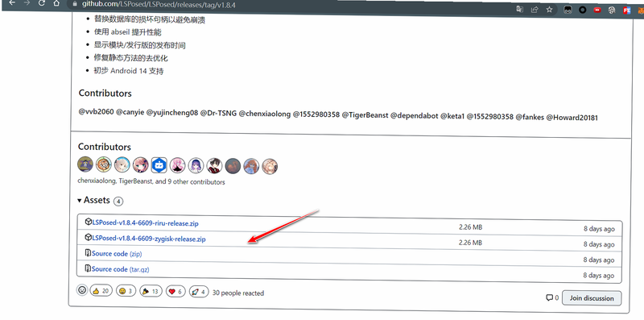Viewport: 644px width, 320px height.
Task: Open the dark blurry gray contributor avatar
Action: coord(233,166)
